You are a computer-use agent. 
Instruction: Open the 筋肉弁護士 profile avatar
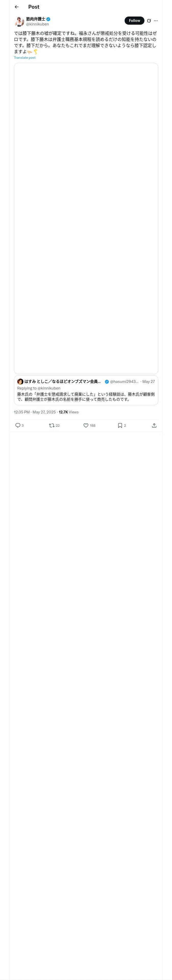tap(19, 21)
